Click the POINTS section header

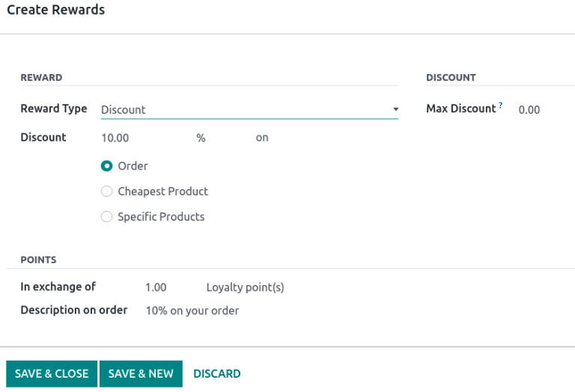click(x=38, y=260)
